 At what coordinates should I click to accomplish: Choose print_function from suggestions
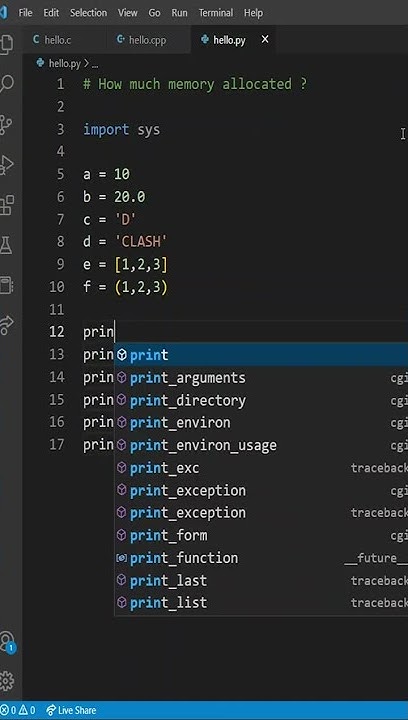pos(261,557)
